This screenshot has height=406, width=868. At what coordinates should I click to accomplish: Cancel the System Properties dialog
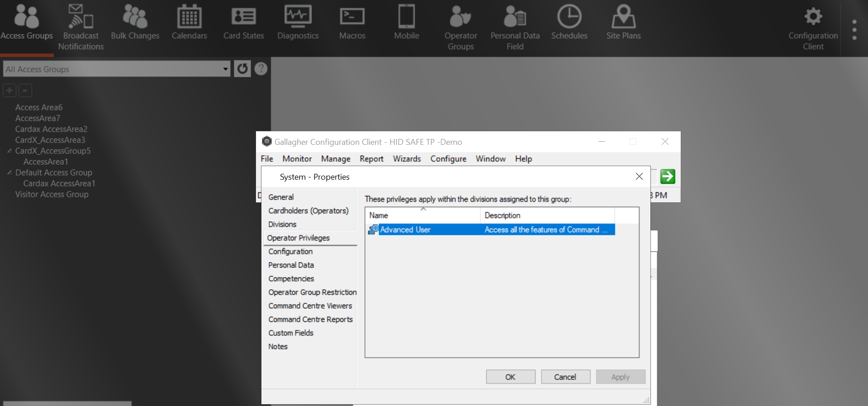565,377
